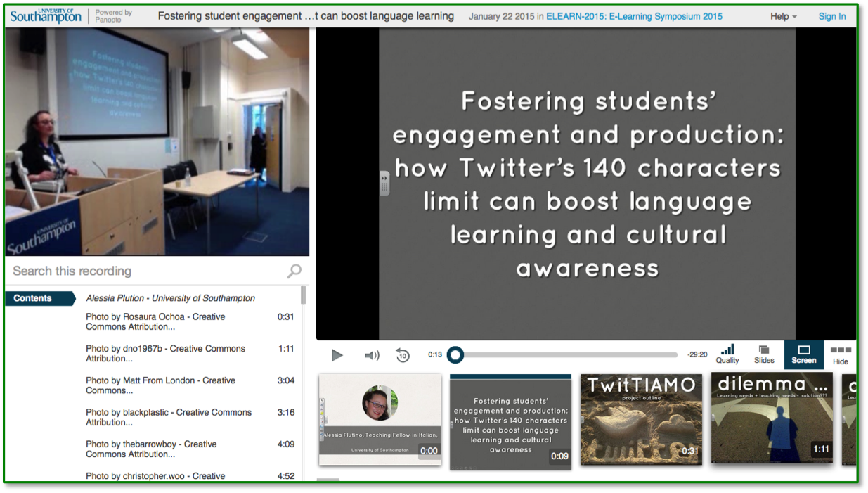Click the presenter camera video
868x493 pixels.
[157, 142]
